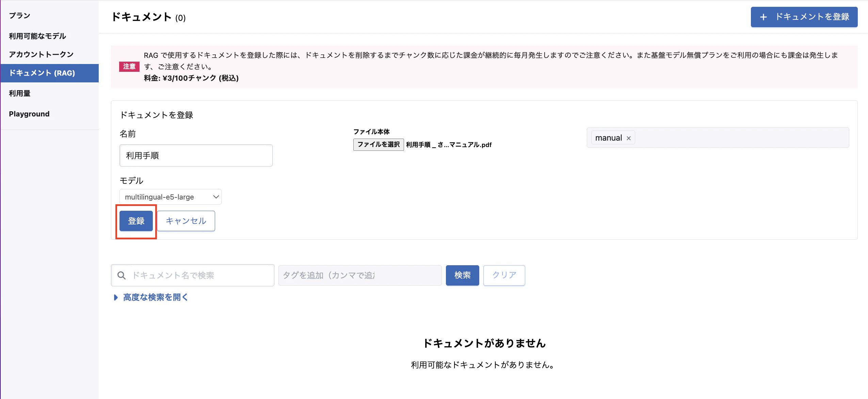Expand 高度な検索を開く disclosure triangle

(116, 298)
